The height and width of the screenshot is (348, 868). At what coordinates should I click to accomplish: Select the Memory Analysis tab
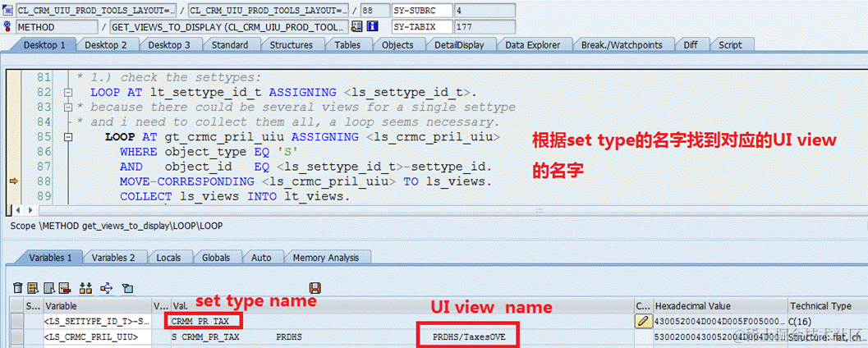point(325,257)
